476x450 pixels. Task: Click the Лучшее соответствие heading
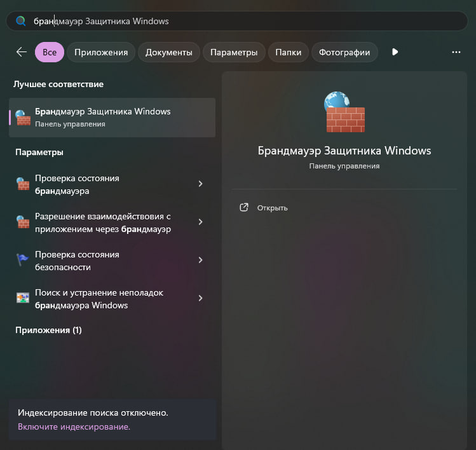coord(58,84)
